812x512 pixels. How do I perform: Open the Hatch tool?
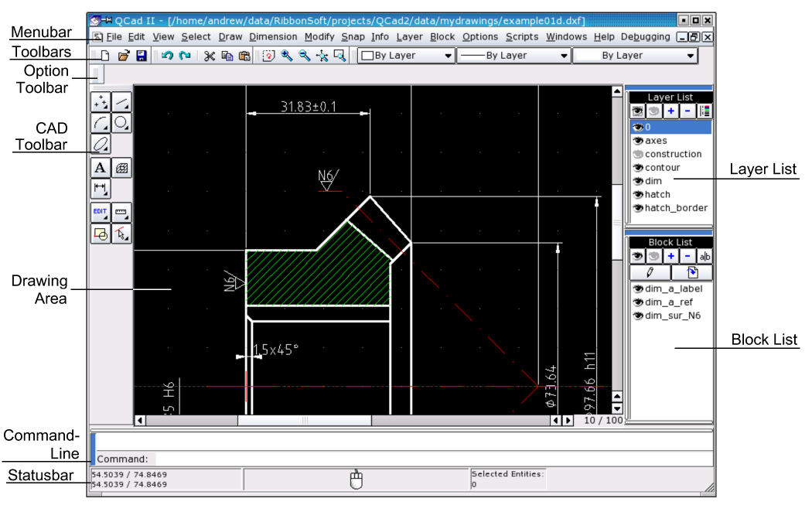point(122,167)
